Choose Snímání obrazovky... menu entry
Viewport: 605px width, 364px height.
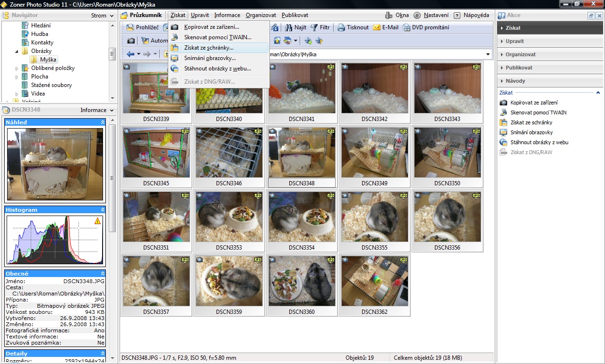(219, 58)
